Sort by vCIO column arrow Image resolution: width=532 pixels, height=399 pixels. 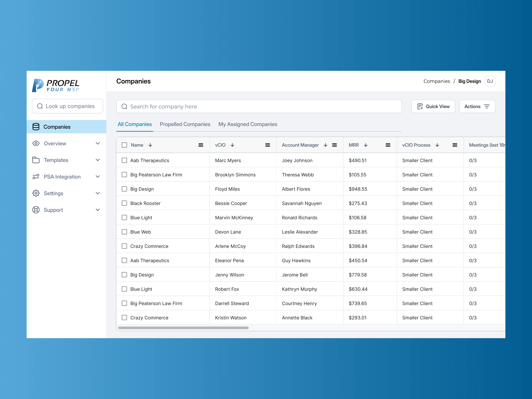(232, 145)
